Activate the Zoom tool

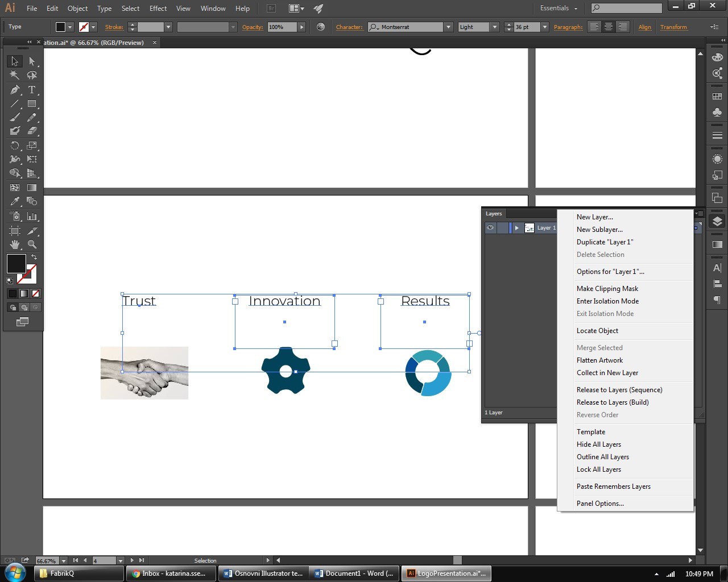pos(32,244)
